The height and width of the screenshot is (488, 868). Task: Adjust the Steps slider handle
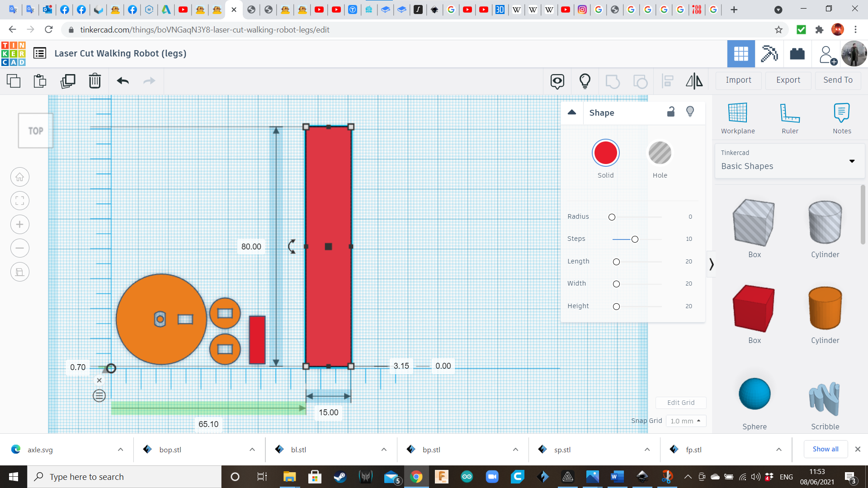pos(635,239)
